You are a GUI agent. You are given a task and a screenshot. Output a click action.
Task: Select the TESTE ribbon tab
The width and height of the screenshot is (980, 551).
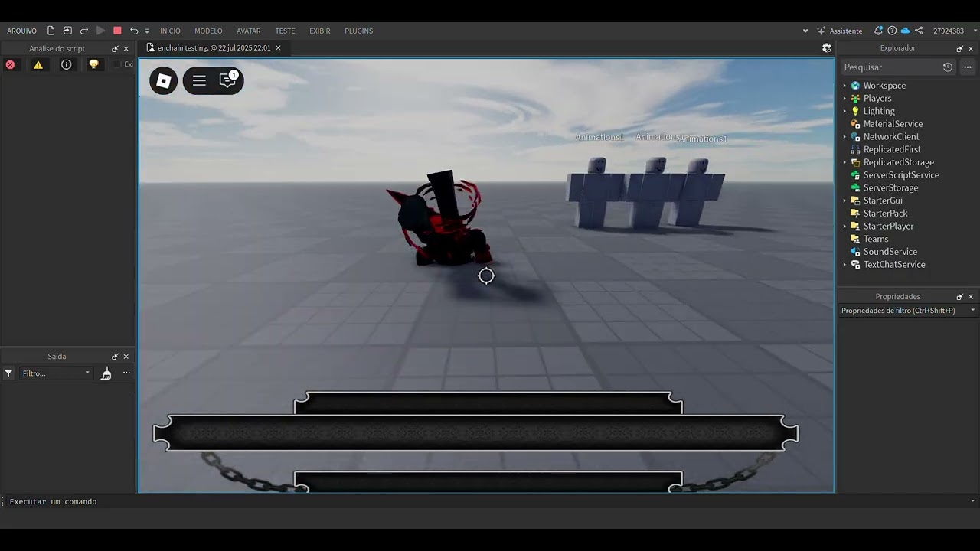285,31
